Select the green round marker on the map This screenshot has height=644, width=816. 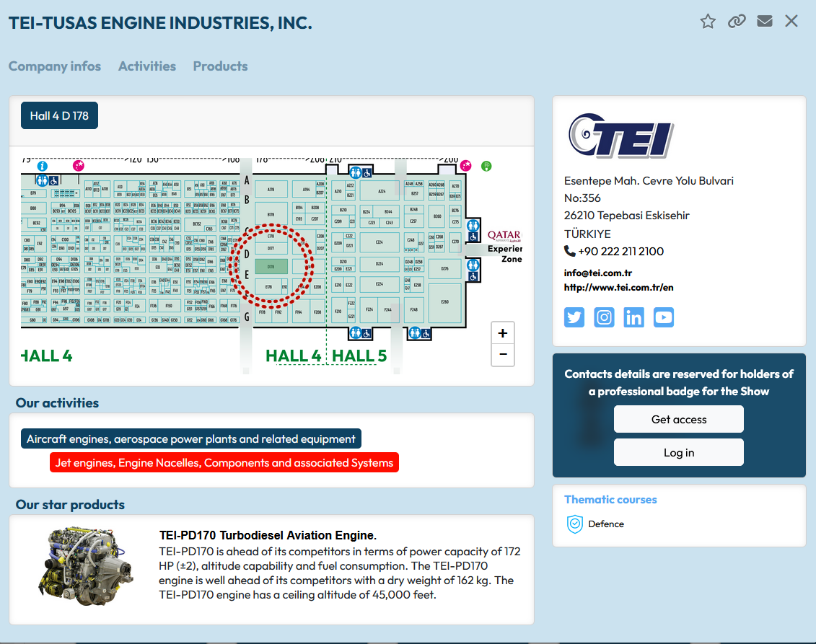pos(486,167)
